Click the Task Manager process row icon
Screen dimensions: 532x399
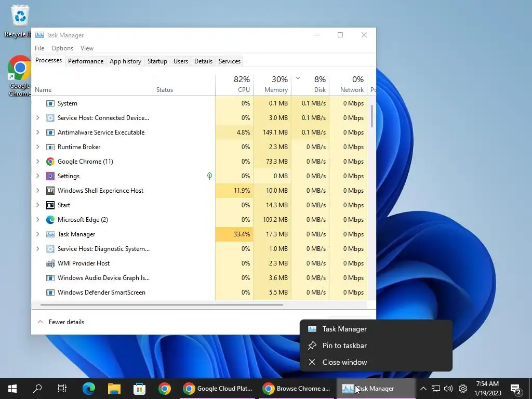point(50,234)
